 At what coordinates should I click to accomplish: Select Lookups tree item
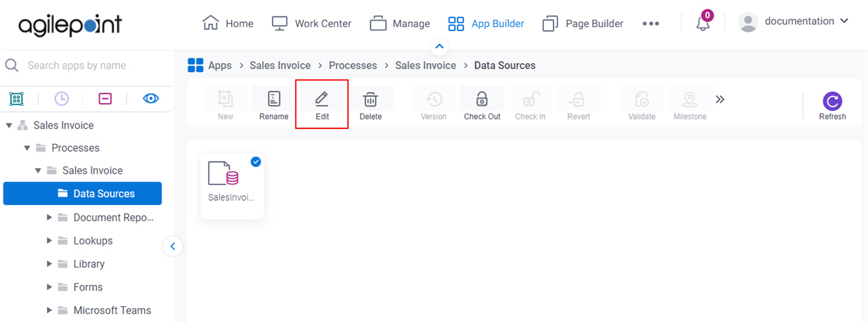(x=93, y=241)
